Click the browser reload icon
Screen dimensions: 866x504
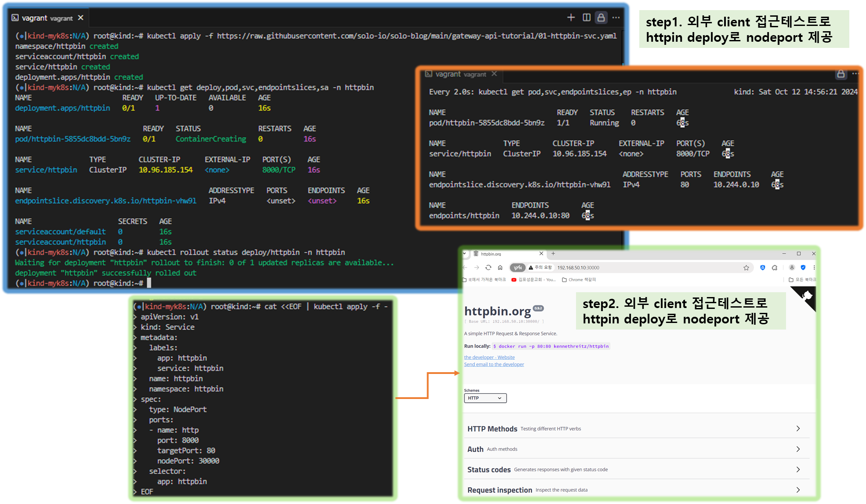point(488,268)
